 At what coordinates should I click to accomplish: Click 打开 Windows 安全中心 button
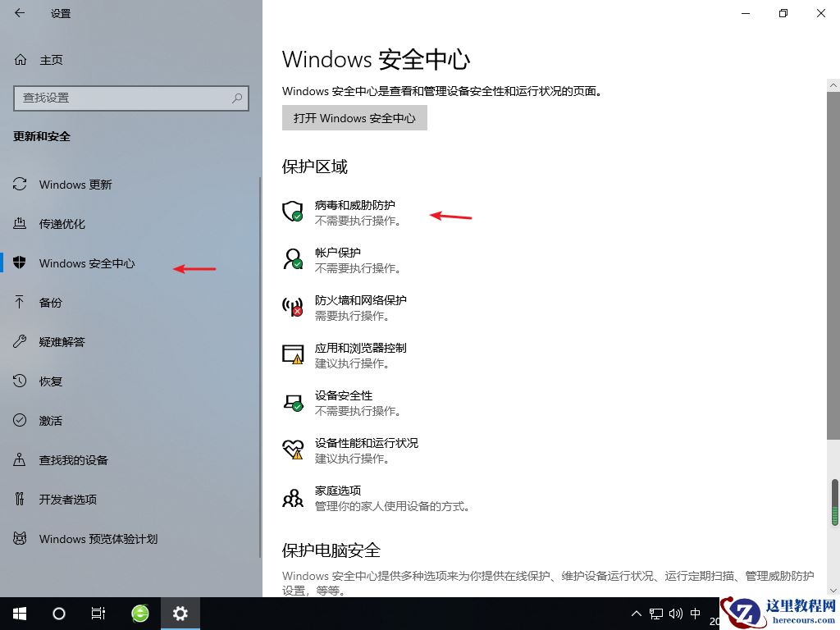354,117
